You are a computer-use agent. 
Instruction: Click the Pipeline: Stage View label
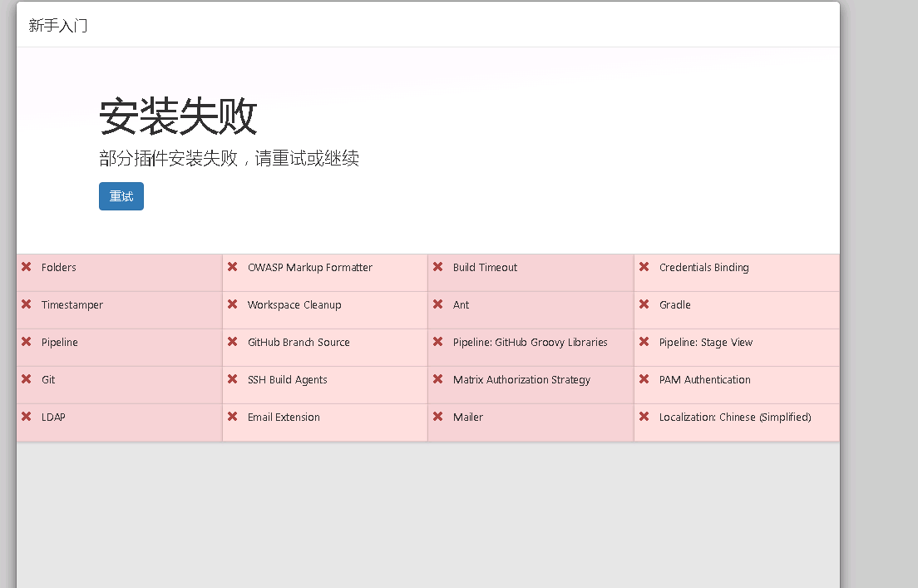705,343
